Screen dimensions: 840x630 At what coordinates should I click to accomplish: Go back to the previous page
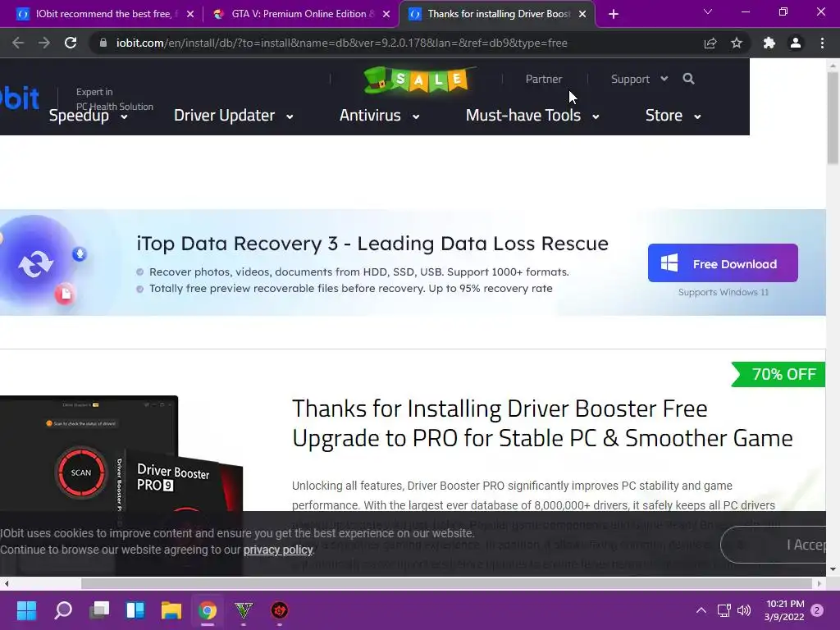[18, 43]
